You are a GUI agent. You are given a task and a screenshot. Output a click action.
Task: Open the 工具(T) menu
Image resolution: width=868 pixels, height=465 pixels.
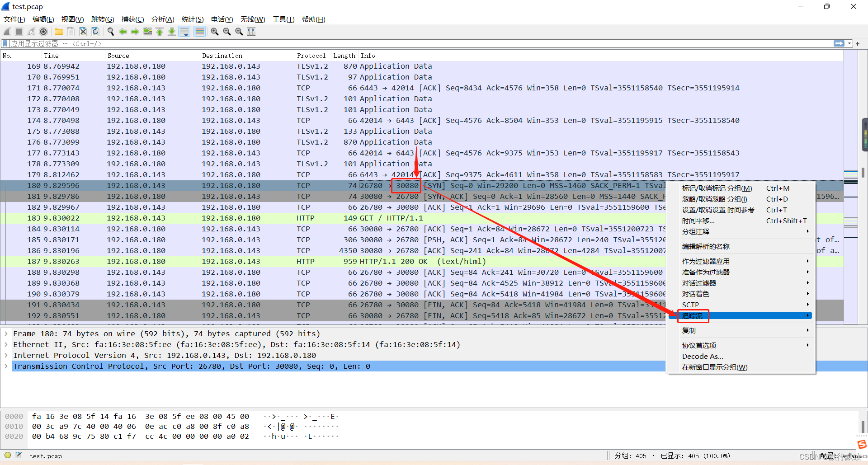pyautogui.click(x=283, y=19)
